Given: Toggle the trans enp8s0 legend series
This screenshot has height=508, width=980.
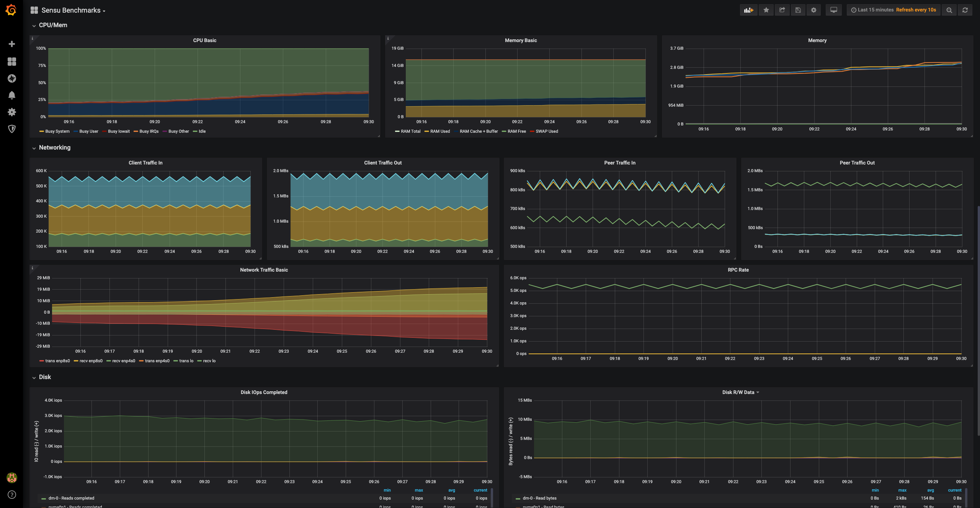Looking at the screenshot, I should click(57, 361).
